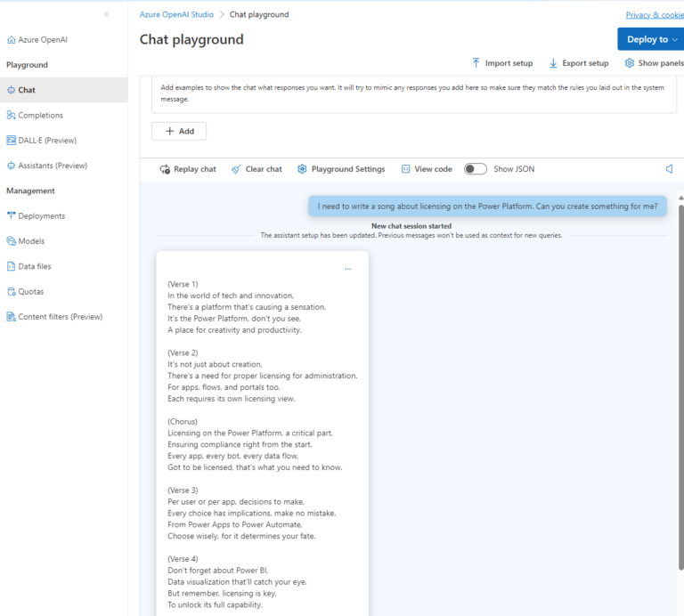The width and height of the screenshot is (684, 616).
Task: Click the '(Chorus)' line in response
Action: click(183, 422)
